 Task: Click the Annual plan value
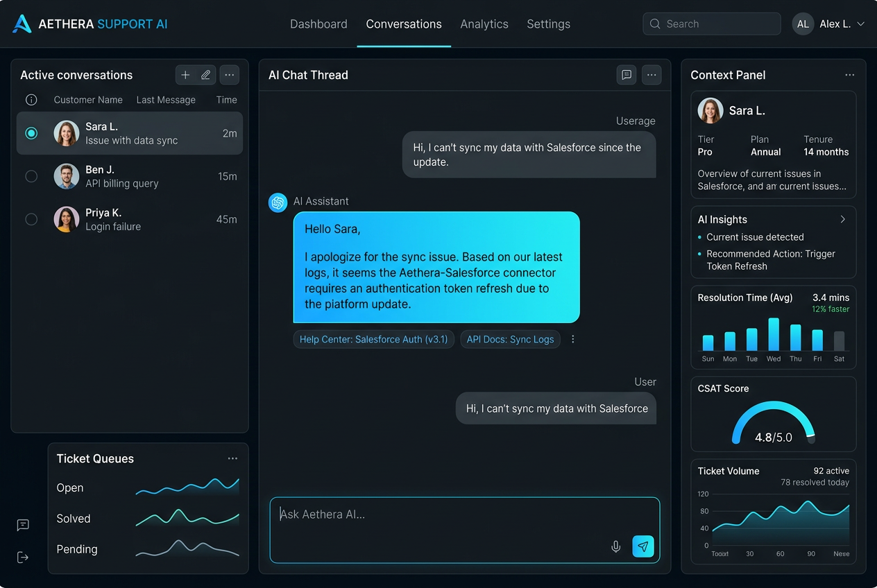(766, 152)
